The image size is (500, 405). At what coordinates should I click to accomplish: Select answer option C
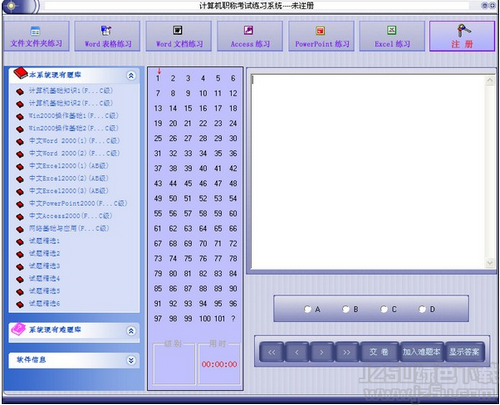point(384,309)
